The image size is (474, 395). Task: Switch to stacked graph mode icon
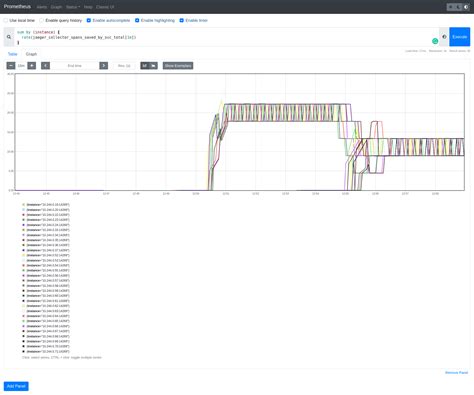153,66
